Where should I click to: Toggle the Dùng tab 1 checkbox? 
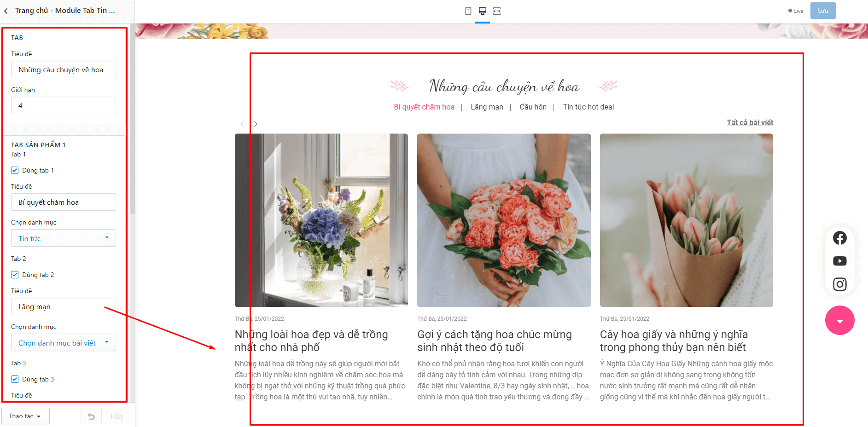pyautogui.click(x=15, y=170)
